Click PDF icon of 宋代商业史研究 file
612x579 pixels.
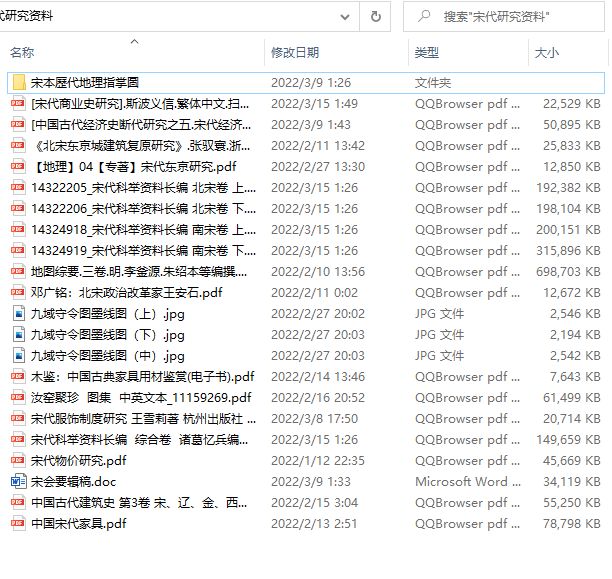[x=18, y=103]
